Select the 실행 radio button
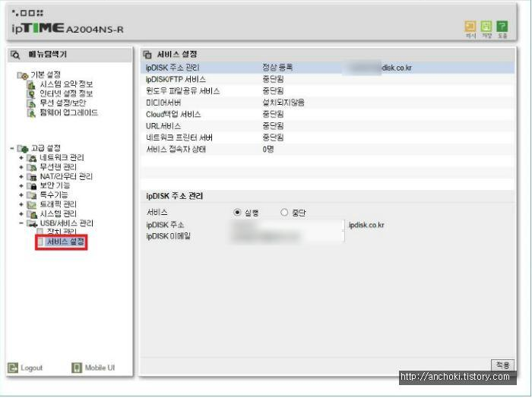This screenshot has height=398, width=532. tap(237, 213)
